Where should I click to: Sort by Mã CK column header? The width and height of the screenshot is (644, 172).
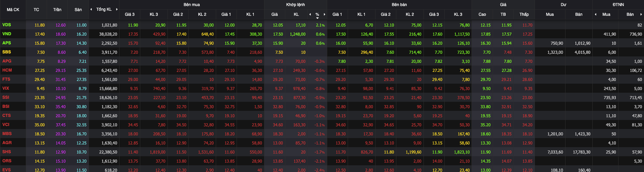pyautogui.click(x=13, y=10)
